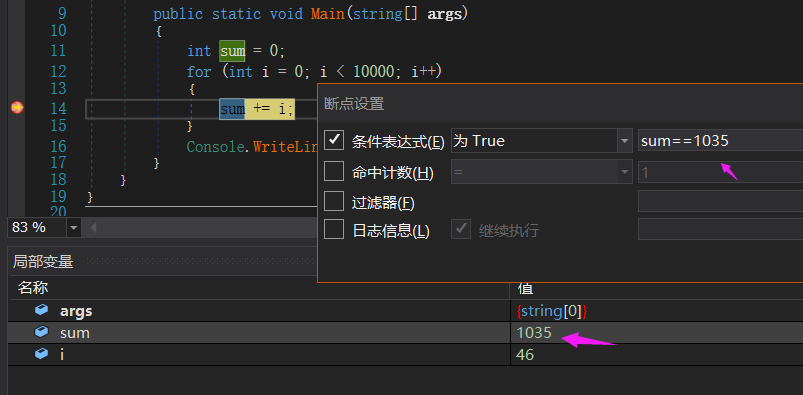Screen dimensions: 803x395
Task: Open the hit count operator dropdown
Action: [x=624, y=172]
